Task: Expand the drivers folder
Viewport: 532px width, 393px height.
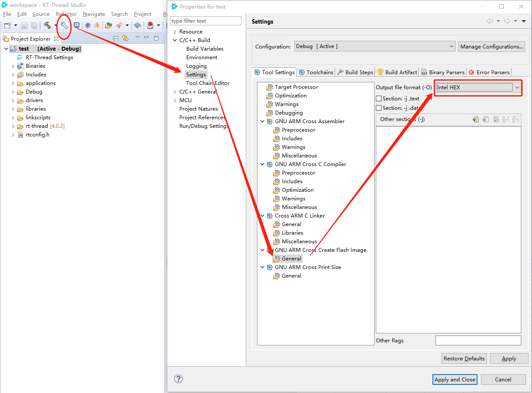Action: pos(13,100)
